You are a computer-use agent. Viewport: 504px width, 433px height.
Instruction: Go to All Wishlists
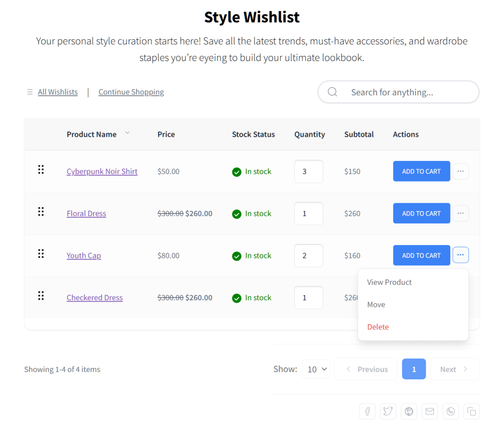[x=58, y=92]
